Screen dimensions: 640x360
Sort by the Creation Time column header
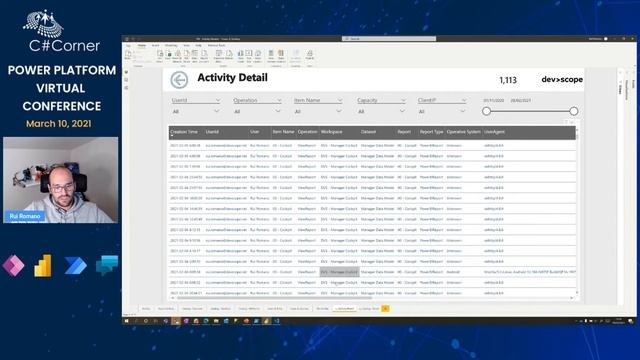(x=184, y=132)
